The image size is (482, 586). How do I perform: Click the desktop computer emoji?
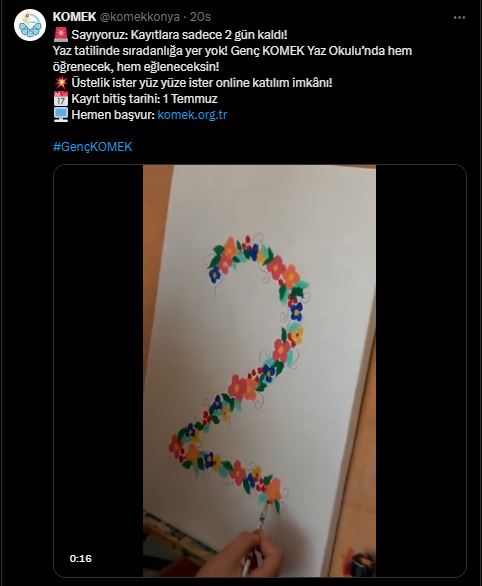tap(61, 115)
